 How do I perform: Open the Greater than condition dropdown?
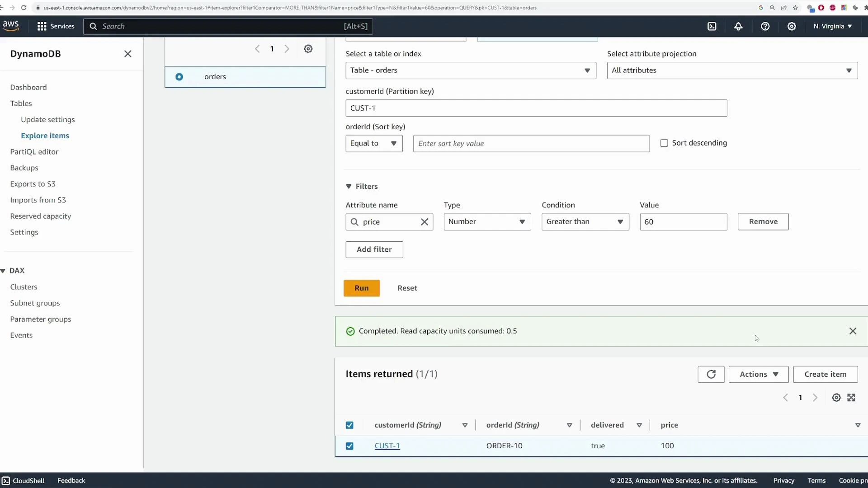coord(585,222)
